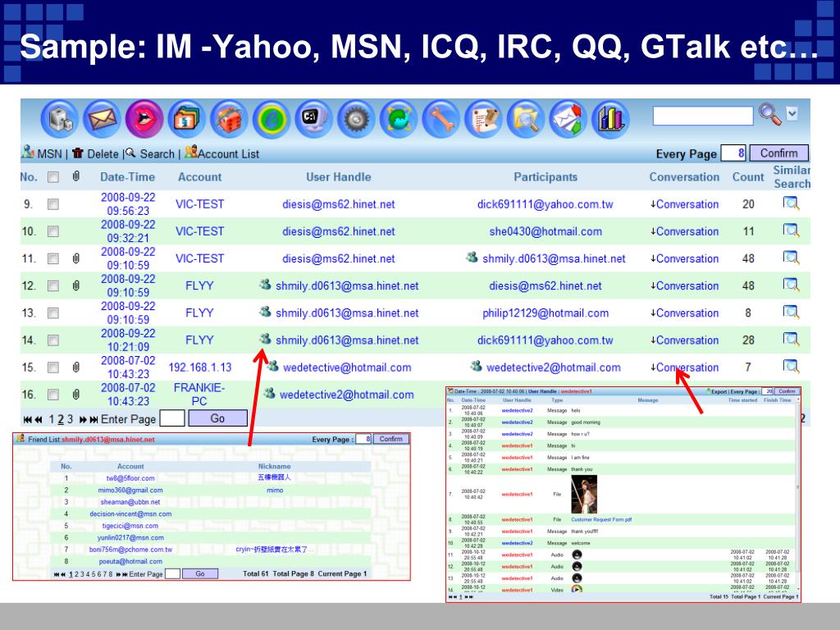Open similar search icon for row 12
The width and height of the screenshot is (840, 630).
pos(791,285)
